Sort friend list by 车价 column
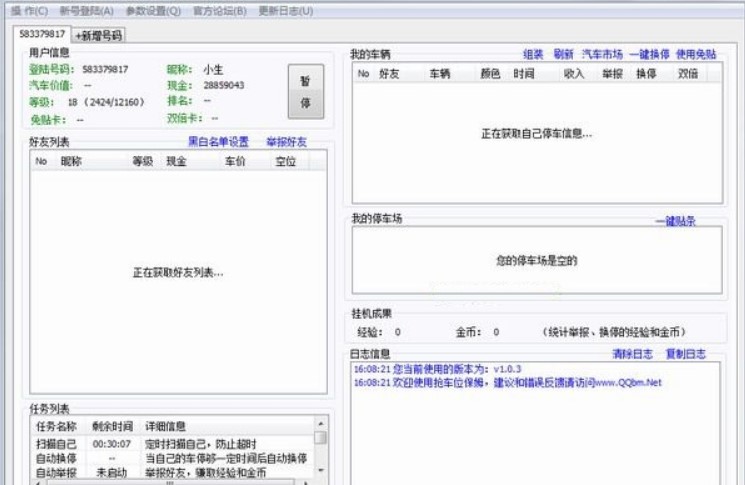This screenshot has height=485, width=745. click(x=235, y=162)
